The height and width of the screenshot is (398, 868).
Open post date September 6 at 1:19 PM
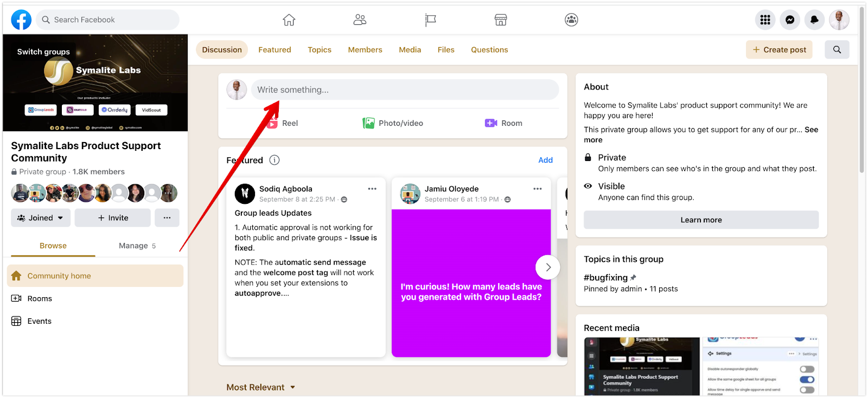click(x=462, y=200)
